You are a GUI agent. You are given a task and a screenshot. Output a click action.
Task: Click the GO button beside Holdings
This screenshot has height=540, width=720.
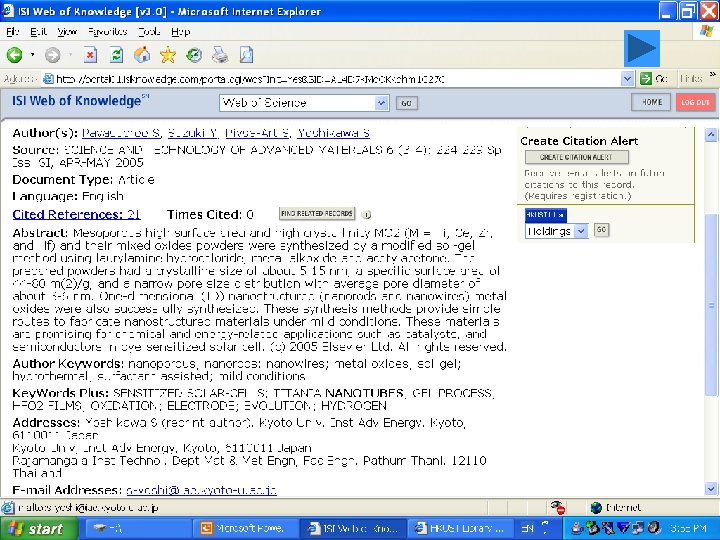coord(602,230)
